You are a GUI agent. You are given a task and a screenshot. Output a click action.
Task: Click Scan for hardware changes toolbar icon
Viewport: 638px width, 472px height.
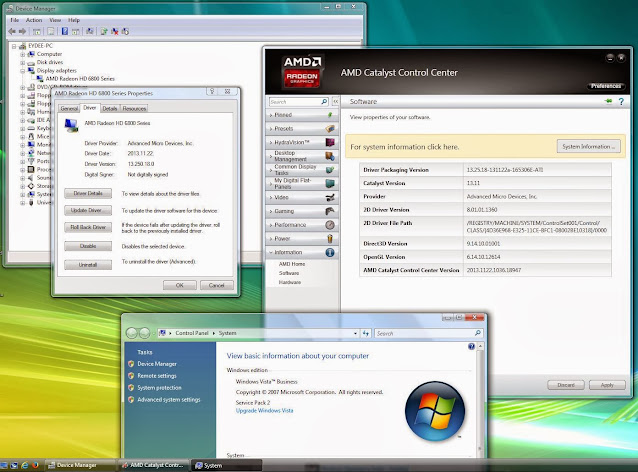pyautogui.click(x=90, y=31)
